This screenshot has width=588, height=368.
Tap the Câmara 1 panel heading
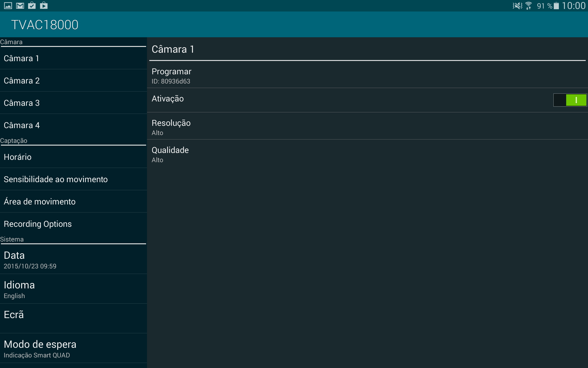[x=173, y=49]
